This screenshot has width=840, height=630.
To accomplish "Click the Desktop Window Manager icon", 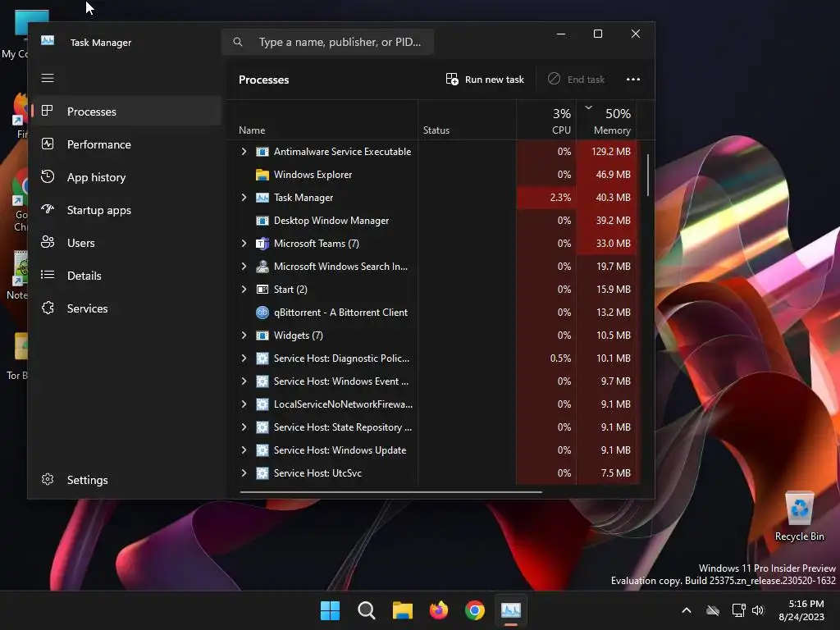I will [x=262, y=221].
